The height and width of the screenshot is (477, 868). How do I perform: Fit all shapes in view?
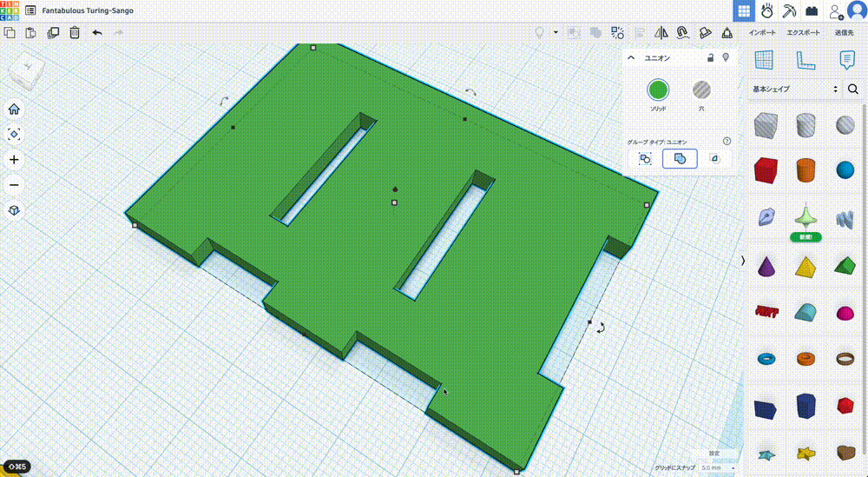click(14, 135)
